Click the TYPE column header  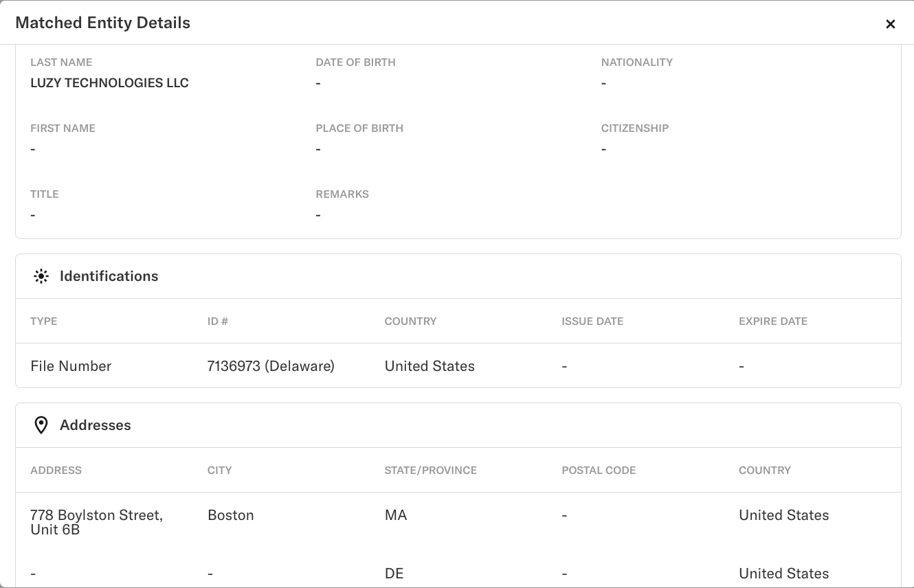(44, 321)
